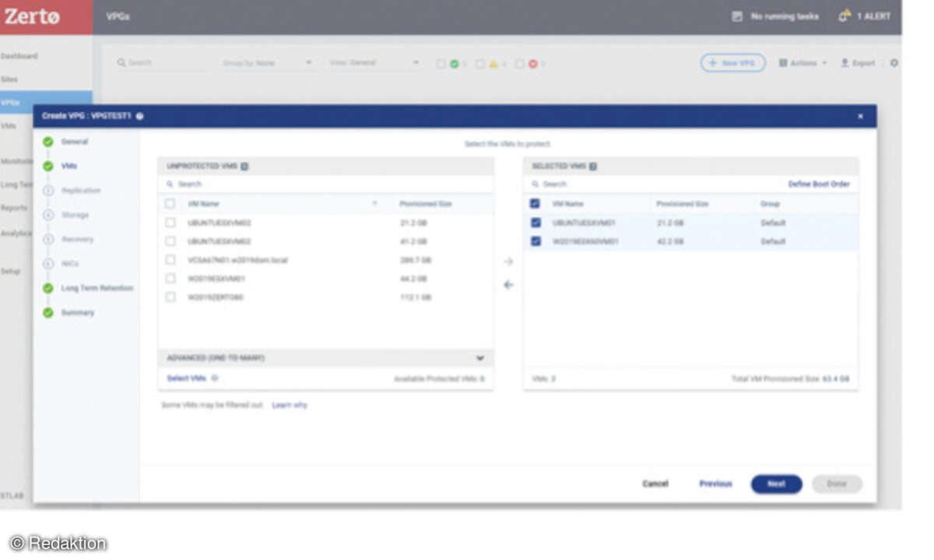Viewport: 934px width, 560px height.
Task: Go to the VMs wizard step
Action: (69, 166)
